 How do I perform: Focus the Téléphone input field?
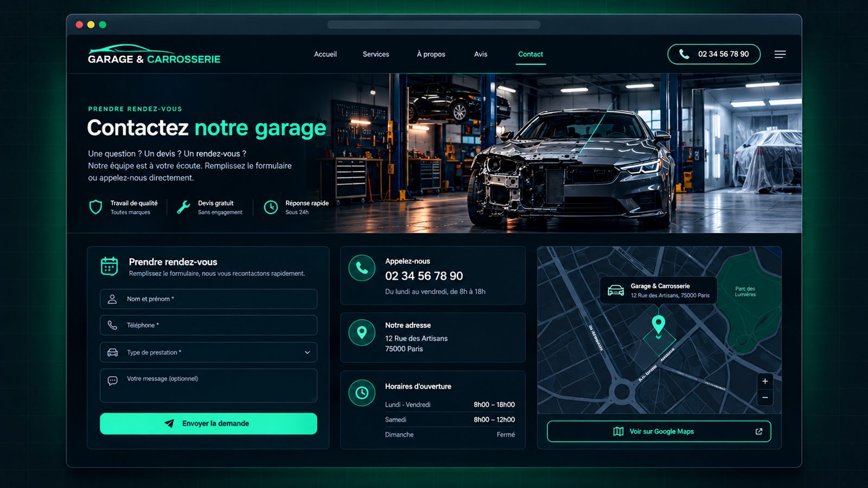point(208,325)
